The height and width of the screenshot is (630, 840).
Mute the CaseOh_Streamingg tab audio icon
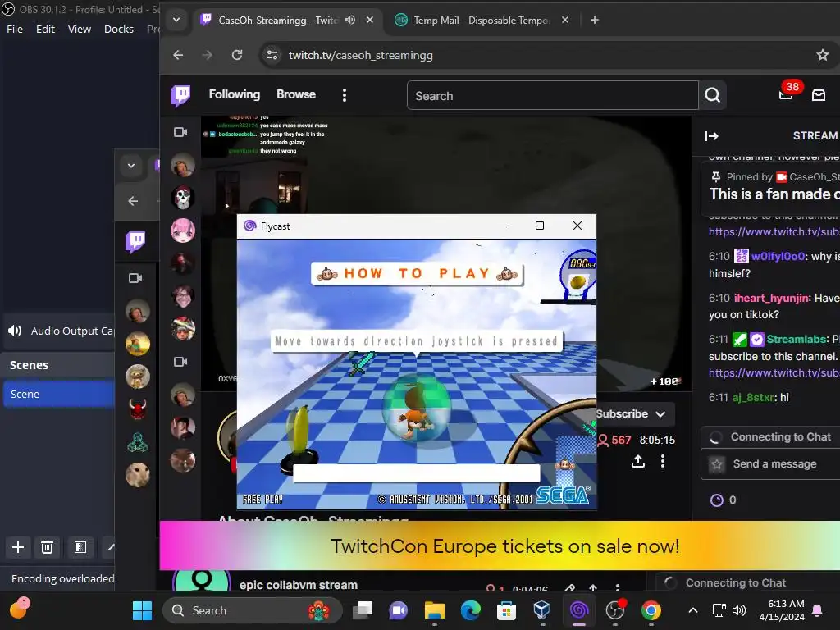click(x=350, y=20)
